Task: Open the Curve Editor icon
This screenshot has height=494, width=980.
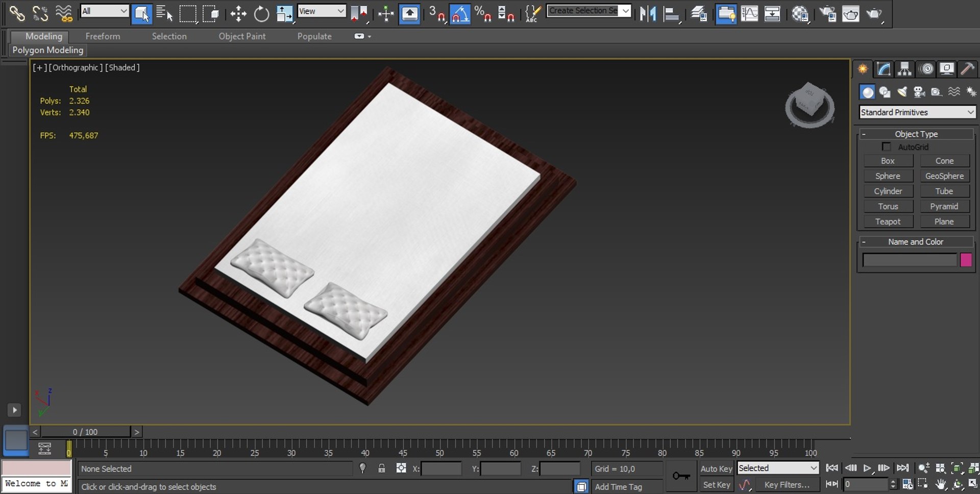Action: 749,14
